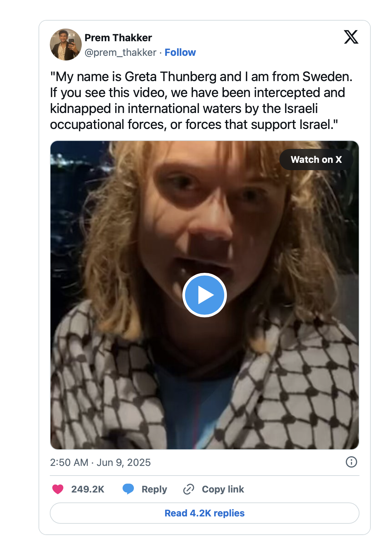Click the Watch on X button
Viewport: 392px width, 543px height.
(x=316, y=160)
